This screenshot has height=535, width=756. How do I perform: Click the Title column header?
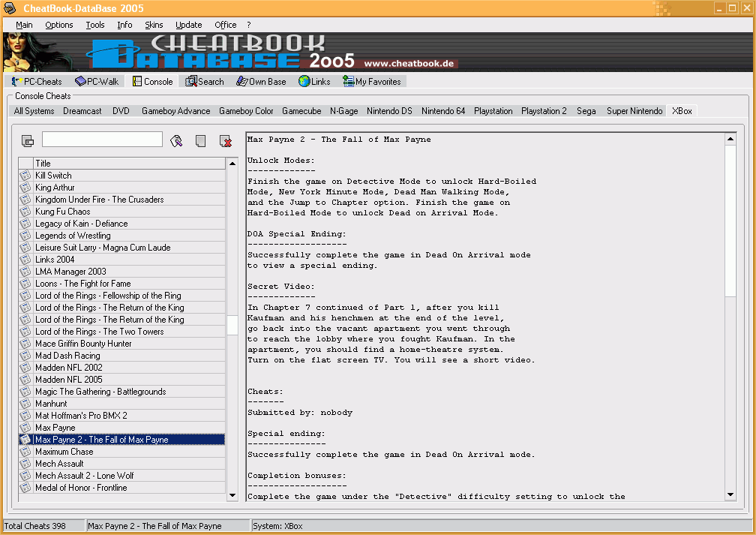coord(127,163)
